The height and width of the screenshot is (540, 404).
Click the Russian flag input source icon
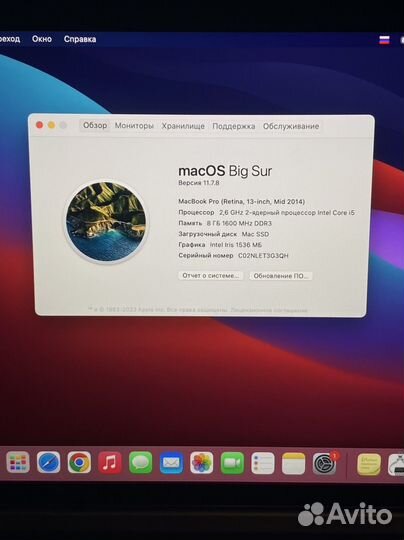click(384, 40)
